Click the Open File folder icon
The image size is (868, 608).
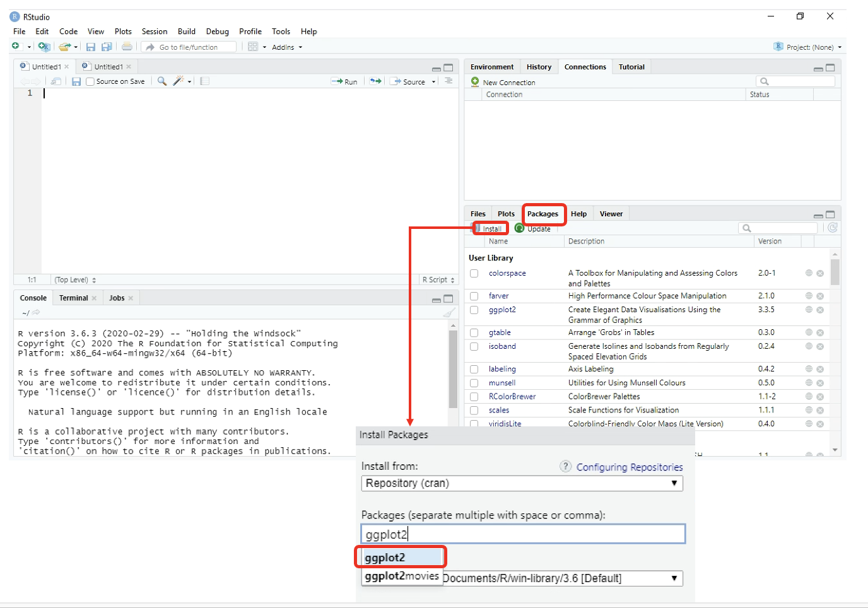coord(64,47)
